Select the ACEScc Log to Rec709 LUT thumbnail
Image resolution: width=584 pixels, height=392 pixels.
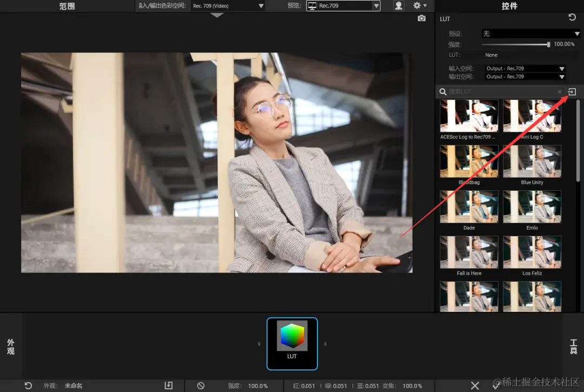[469, 116]
